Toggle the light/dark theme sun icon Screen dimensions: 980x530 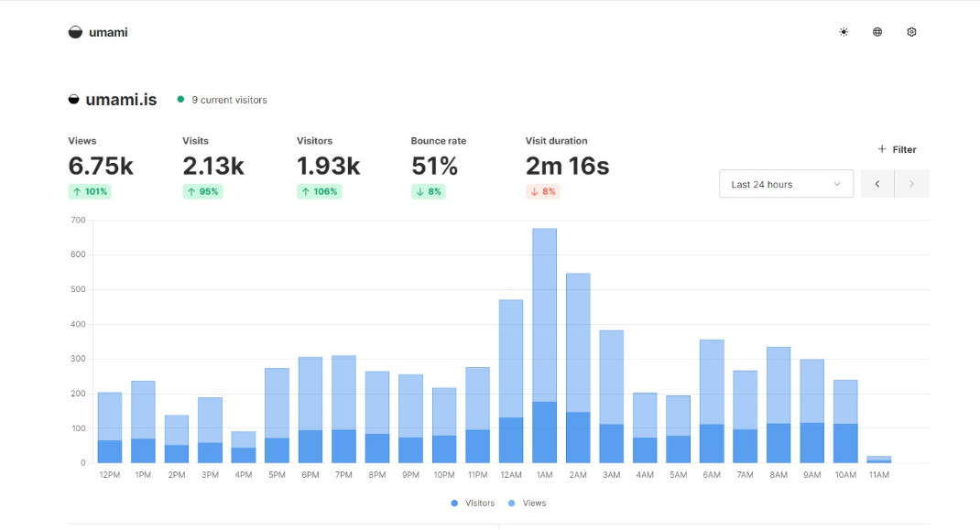click(x=844, y=32)
